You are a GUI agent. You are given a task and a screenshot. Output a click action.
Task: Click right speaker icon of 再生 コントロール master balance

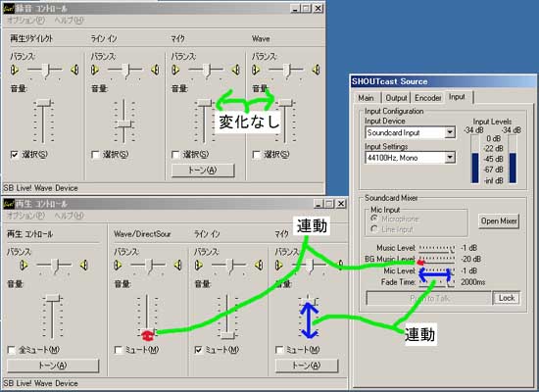coord(84,266)
